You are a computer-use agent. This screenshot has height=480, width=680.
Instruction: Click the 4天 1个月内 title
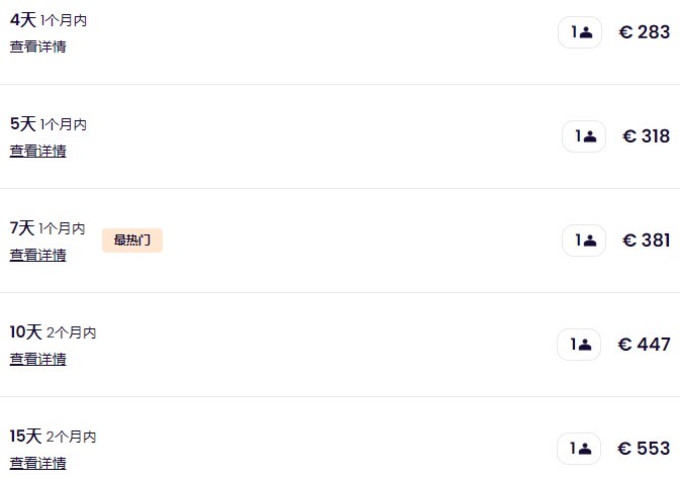pyautogui.click(x=48, y=20)
